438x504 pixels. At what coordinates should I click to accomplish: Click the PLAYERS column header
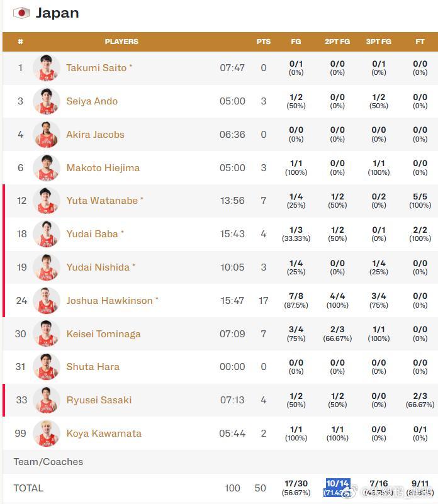121,42
